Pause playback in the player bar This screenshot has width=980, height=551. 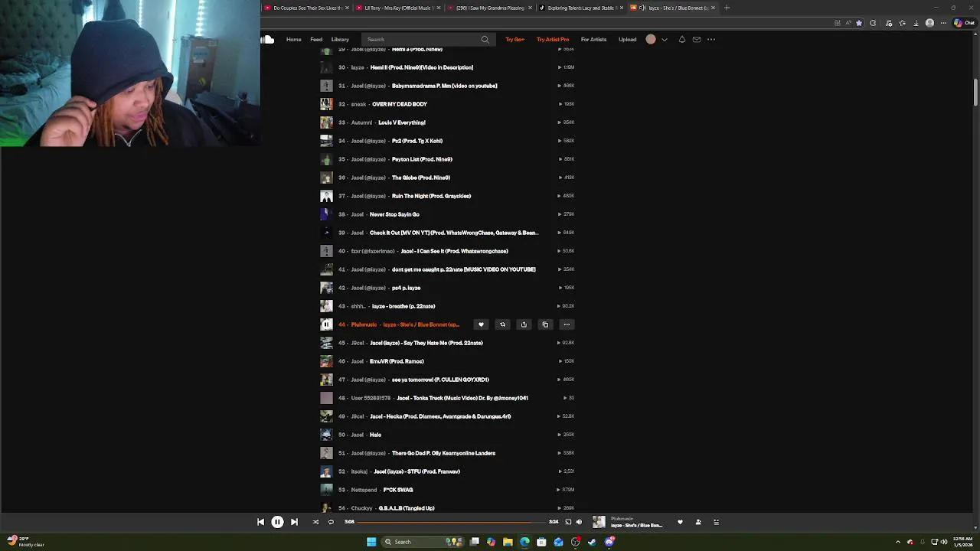point(277,522)
